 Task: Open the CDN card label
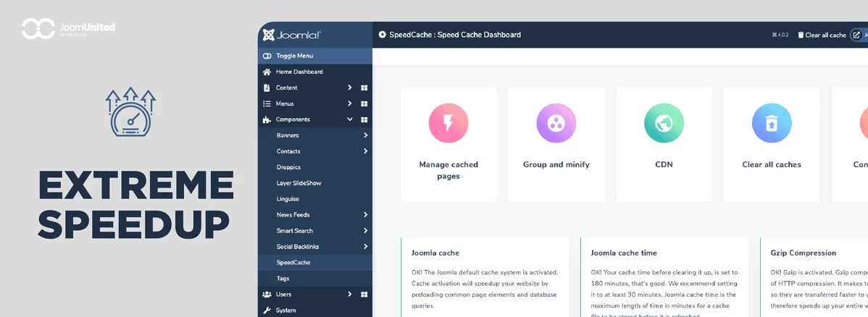click(x=664, y=164)
